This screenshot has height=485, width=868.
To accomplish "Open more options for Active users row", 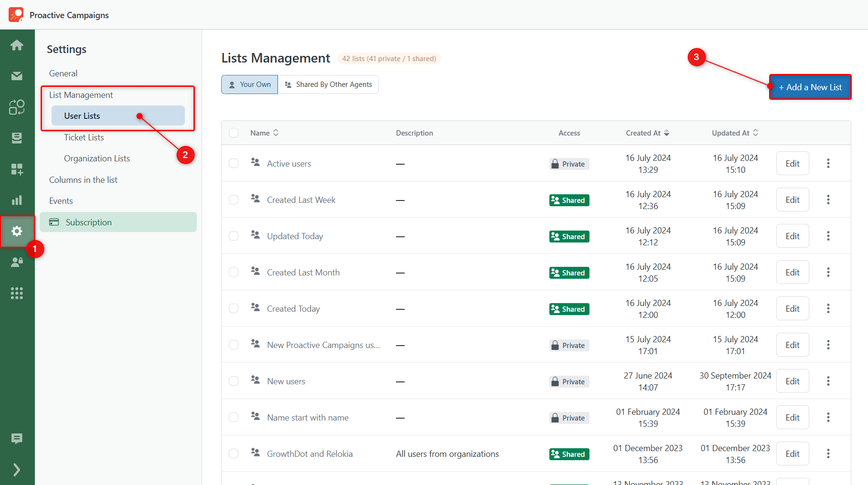I will pos(828,163).
